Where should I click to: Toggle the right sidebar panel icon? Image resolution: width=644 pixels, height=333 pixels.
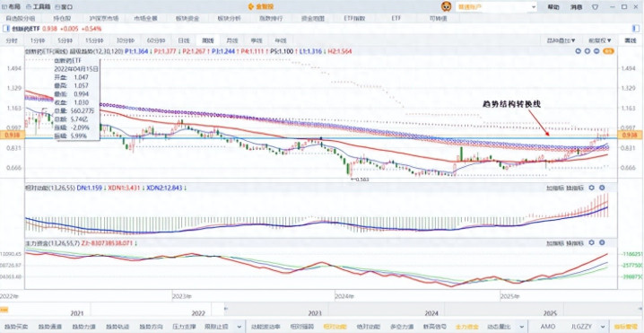click(637, 29)
